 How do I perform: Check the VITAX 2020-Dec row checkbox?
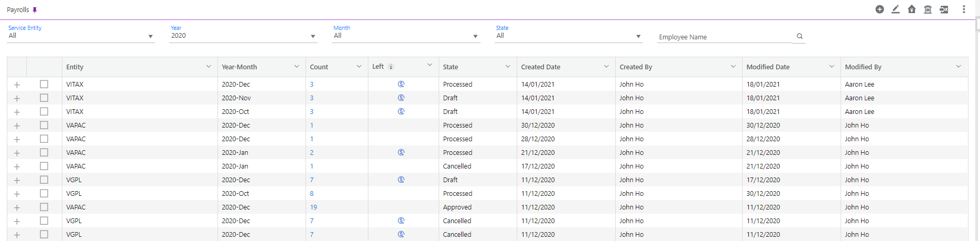[x=44, y=84]
